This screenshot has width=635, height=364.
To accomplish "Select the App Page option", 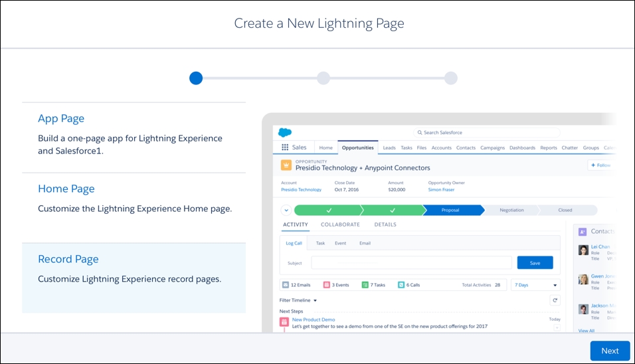I will pos(134,137).
